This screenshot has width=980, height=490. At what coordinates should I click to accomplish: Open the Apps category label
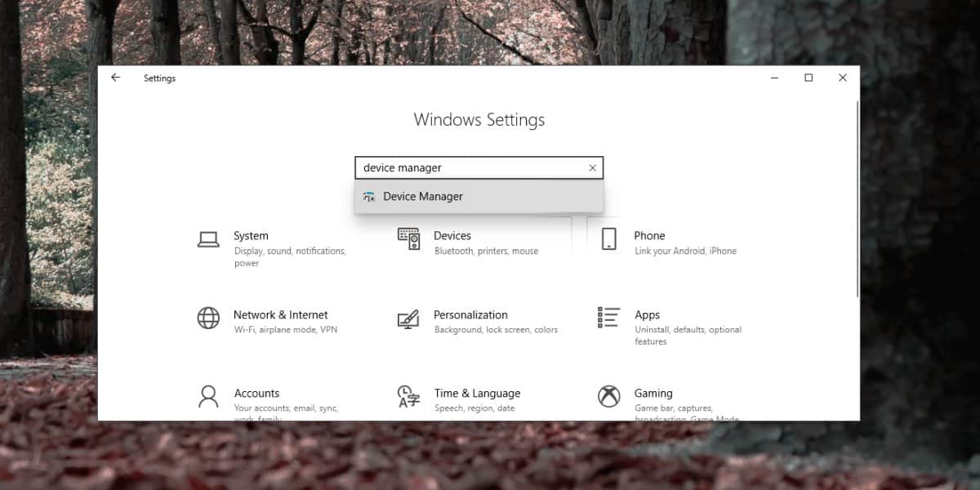point(647,314)
